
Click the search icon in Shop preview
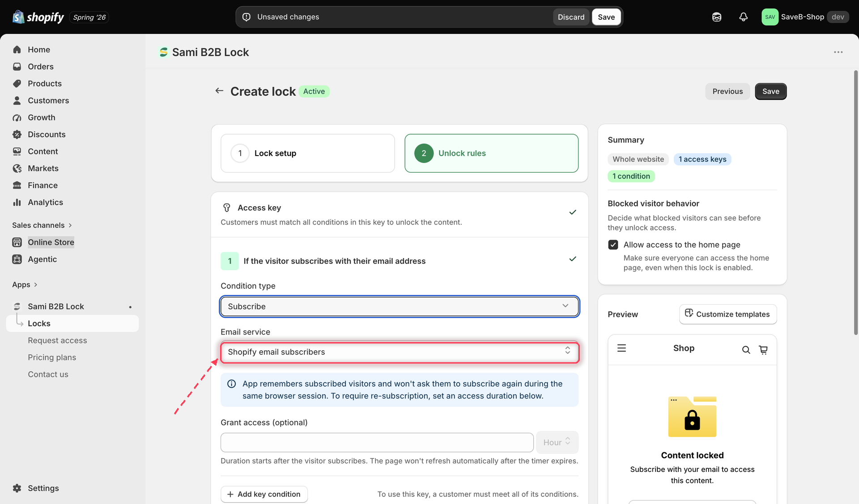pos(746,350)
